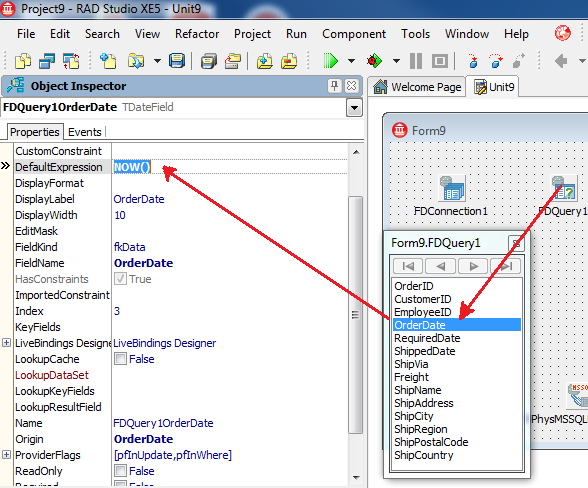
Task: Select the FDQuery1 component on Form9
Action: coord(564,188)
